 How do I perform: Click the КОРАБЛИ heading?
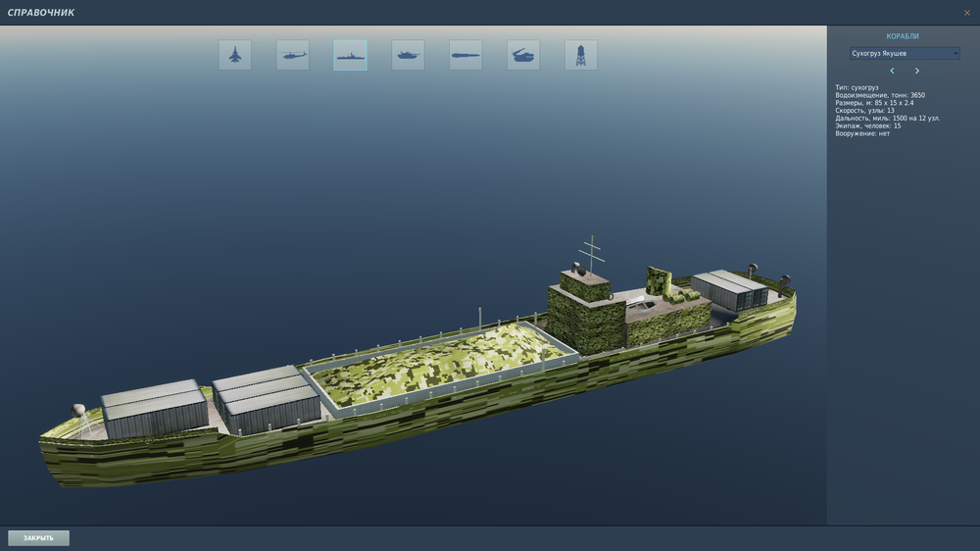tap(903, 36)
